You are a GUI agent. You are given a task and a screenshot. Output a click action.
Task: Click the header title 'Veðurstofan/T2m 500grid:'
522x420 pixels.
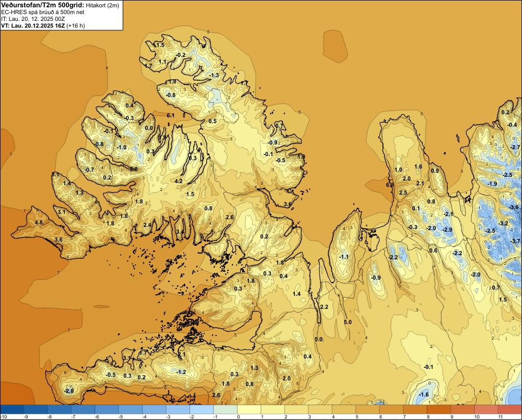(x=43, y=5)
